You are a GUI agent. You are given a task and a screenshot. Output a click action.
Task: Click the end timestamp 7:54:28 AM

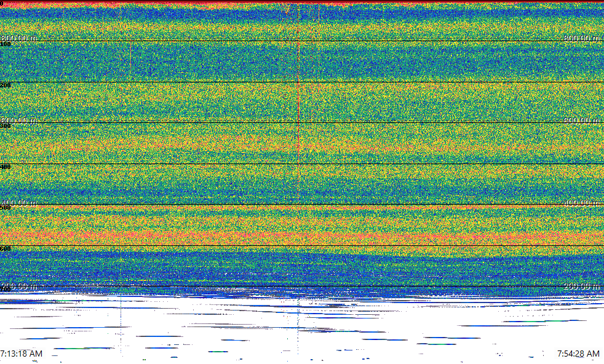click(578, 354)
